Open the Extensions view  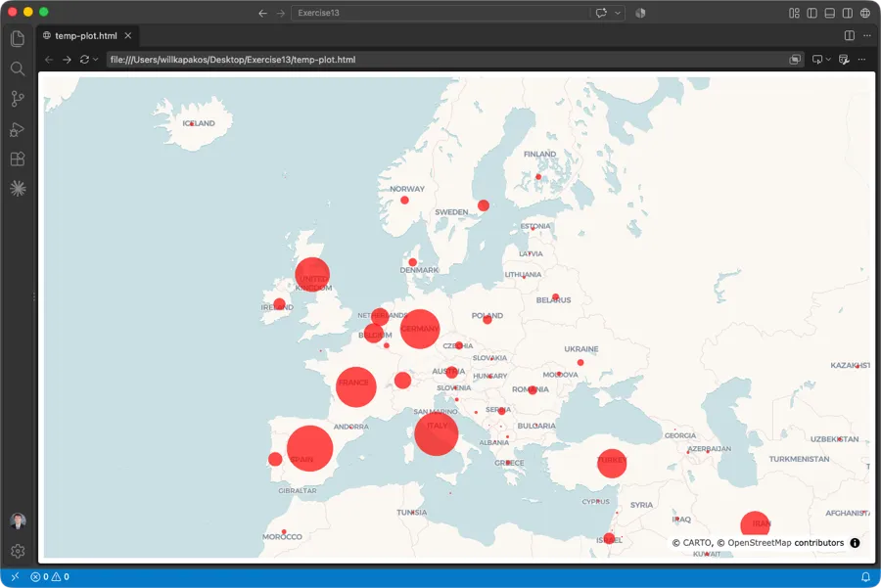pos(18,158)
